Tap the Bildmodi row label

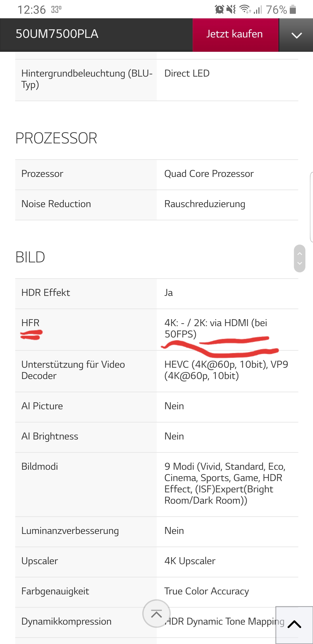tap(40, 466)
